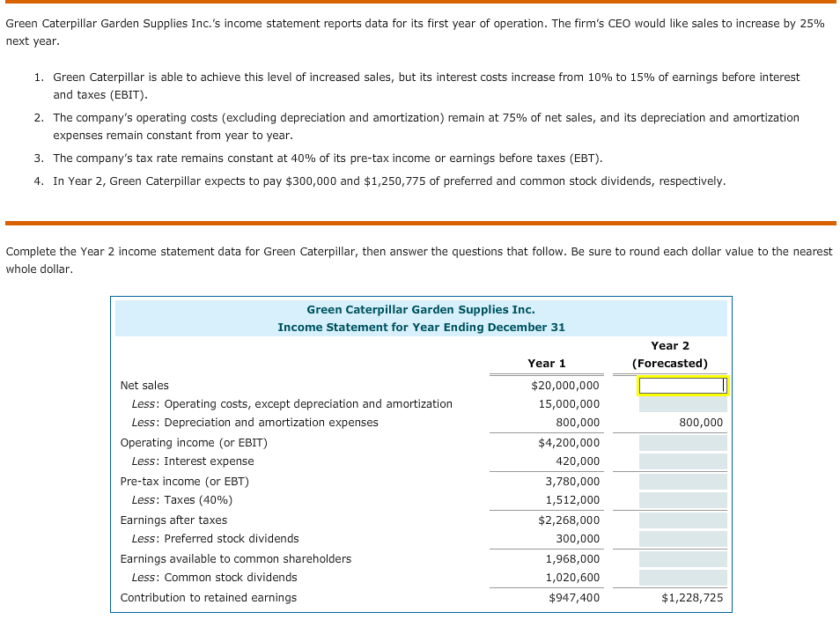Image resolution: width=840 pixels, height=627 pixels.
Task: Click Year 1 value $2,268,000
Action: click(569, 520)
